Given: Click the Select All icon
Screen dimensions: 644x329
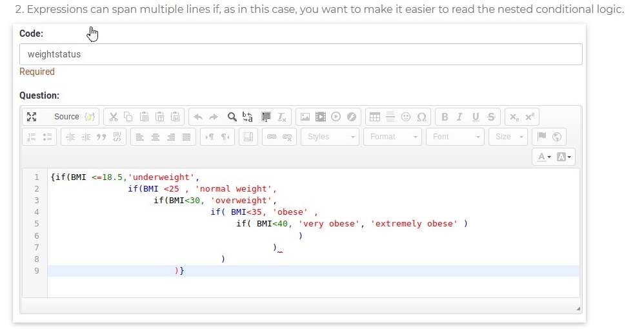Looking at the screenshot, I should 266,117.
